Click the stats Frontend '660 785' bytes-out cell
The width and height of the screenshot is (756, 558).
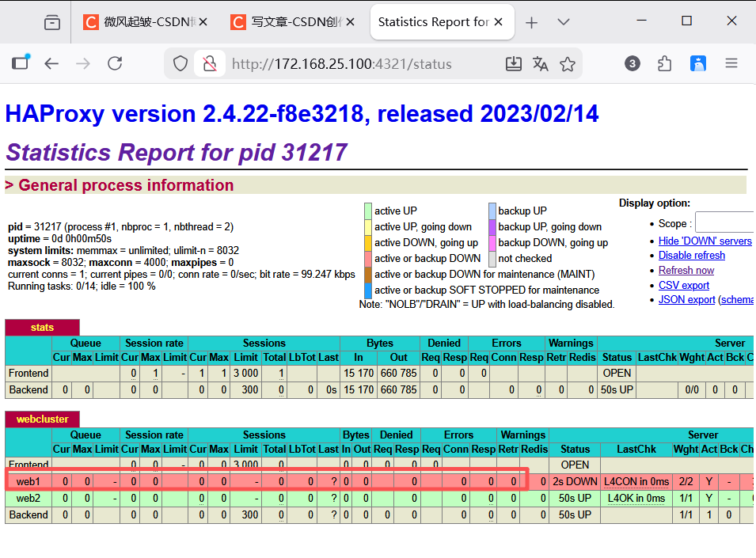[x=398, y=373]
